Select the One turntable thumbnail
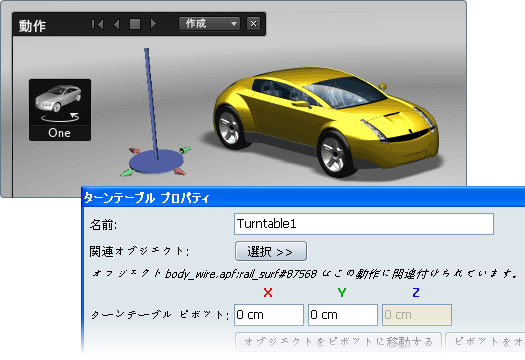Screen dimensions: 525x360 point(60,110)
